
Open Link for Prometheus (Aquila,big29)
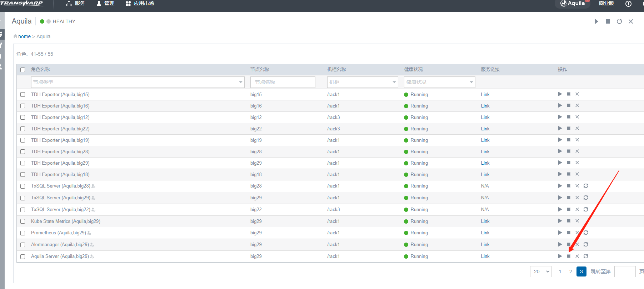click(x=485, y=233)
